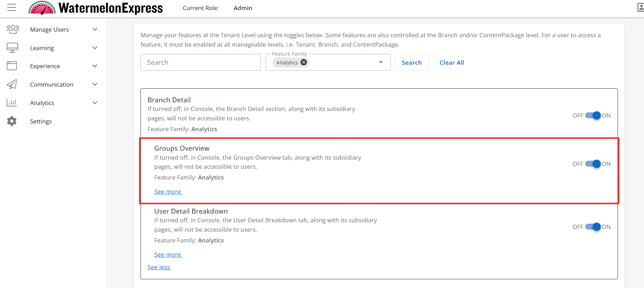Turn off User Detail Breakdown toggle
The width and height of the screenshot is (644, 288).
[x=593, y=227]
